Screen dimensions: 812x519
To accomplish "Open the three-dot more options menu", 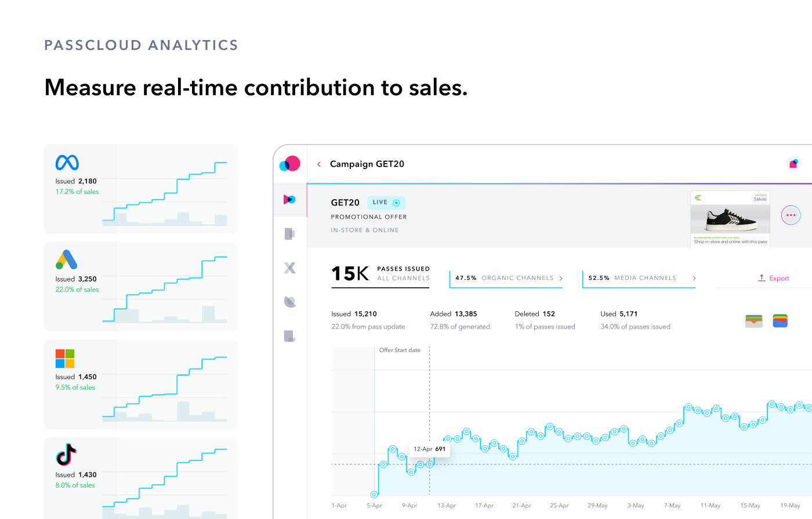I will pyautogui.click(x=791, y=215).
